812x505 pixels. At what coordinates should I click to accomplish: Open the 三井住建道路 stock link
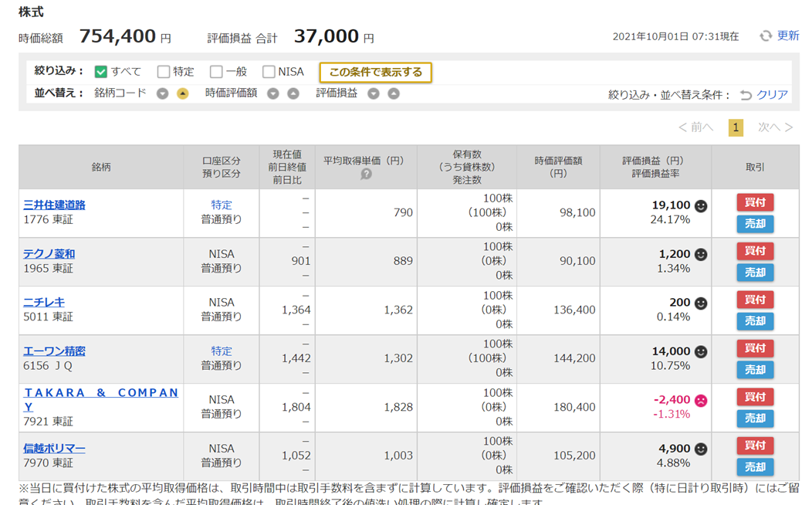click(x=54, y=205)
